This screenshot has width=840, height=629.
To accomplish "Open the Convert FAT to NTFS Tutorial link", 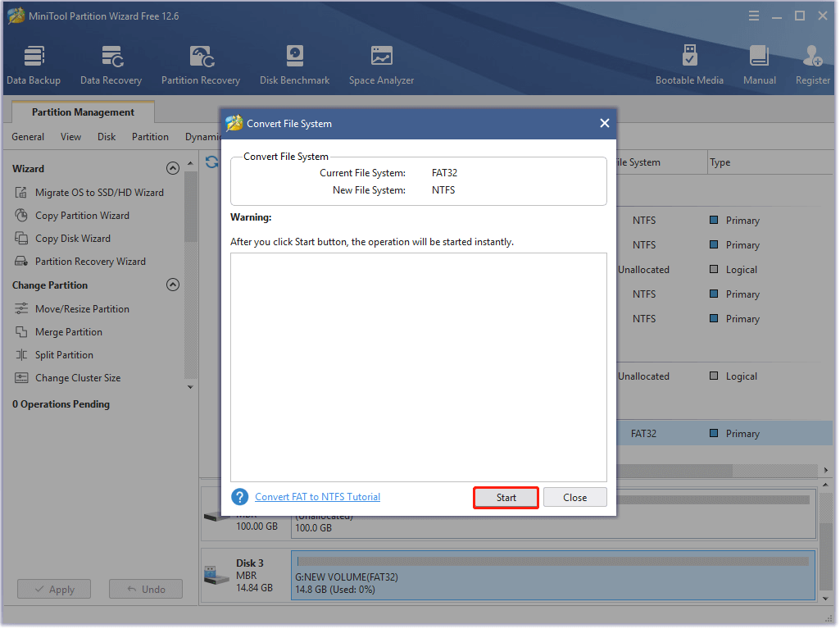I will point(318,498).
